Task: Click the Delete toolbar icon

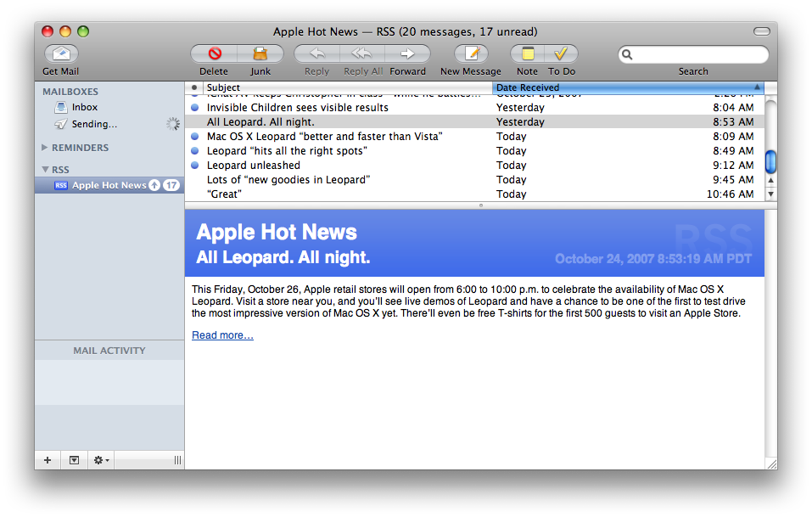Action: point(215,53)
